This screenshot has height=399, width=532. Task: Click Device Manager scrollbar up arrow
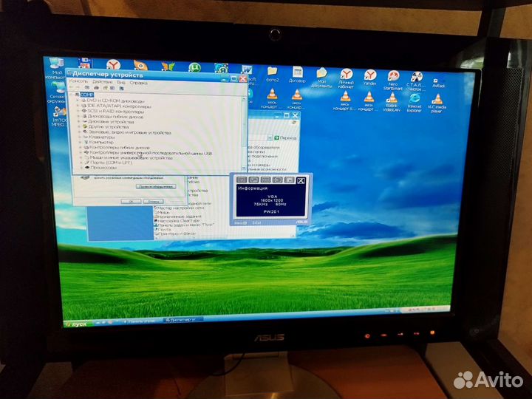coord(244,98)
